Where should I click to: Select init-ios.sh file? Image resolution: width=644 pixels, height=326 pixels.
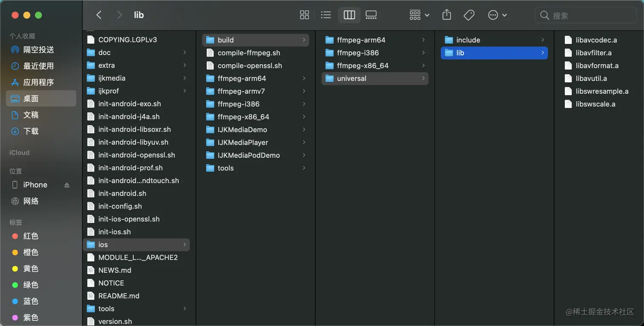tap(137, 232)
